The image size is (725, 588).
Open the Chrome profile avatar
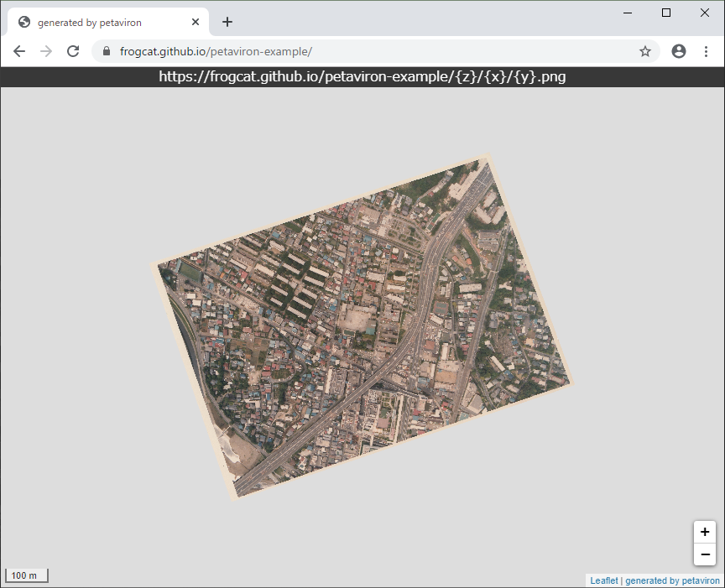(678, 51)
